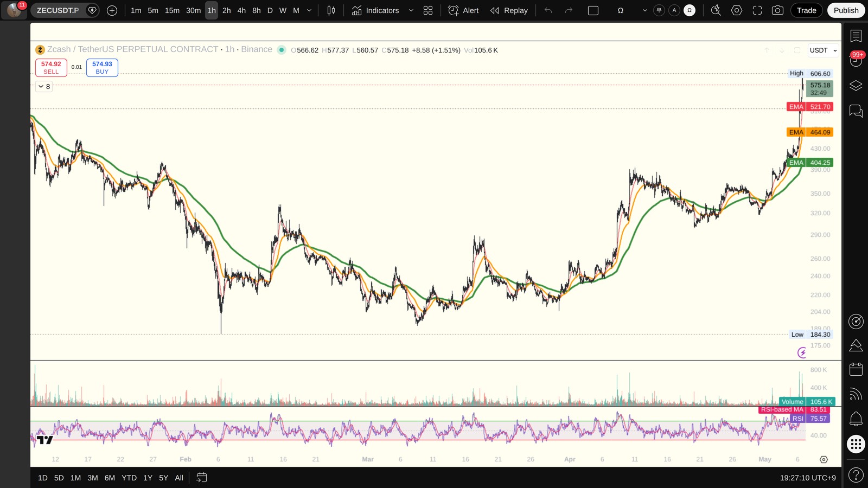Start bar Replay mode
This screenshot has width=868, height=488.
point(509,10)
